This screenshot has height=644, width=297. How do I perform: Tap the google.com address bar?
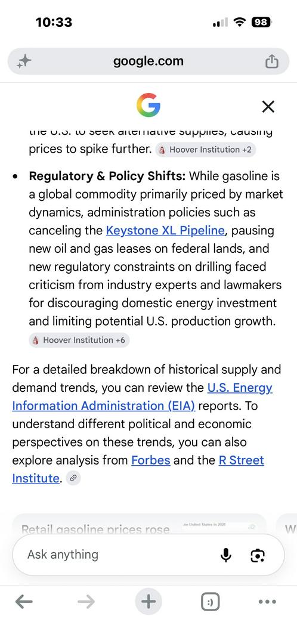(148, 61)
